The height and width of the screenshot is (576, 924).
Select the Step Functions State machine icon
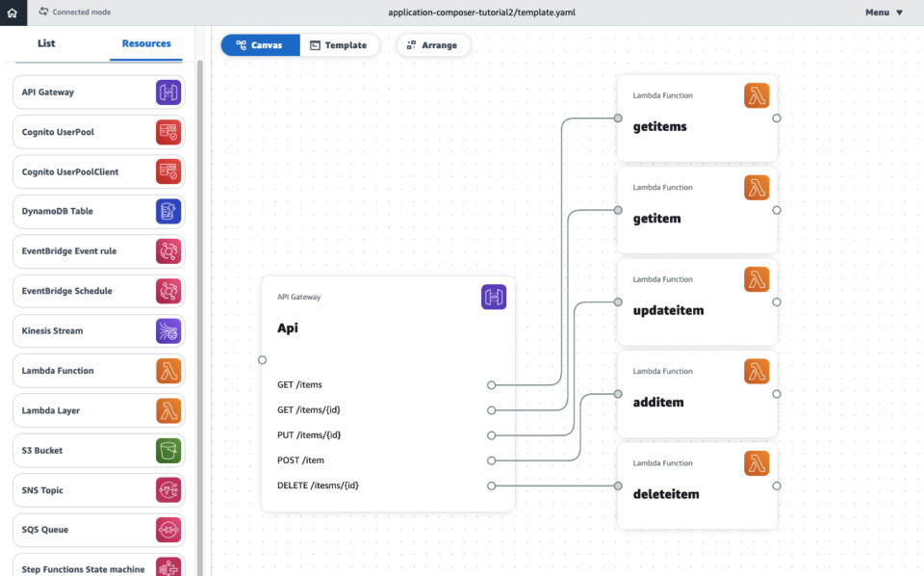[x=168, y=566]
